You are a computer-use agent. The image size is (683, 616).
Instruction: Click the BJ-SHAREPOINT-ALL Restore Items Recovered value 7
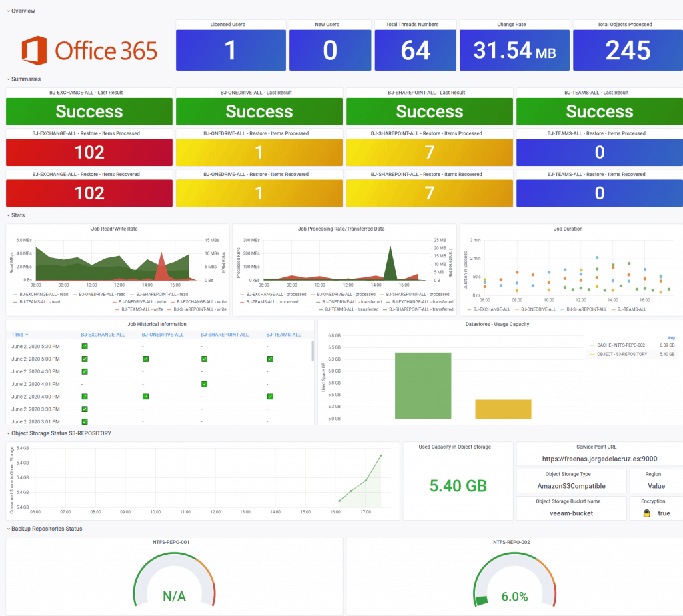430,193
